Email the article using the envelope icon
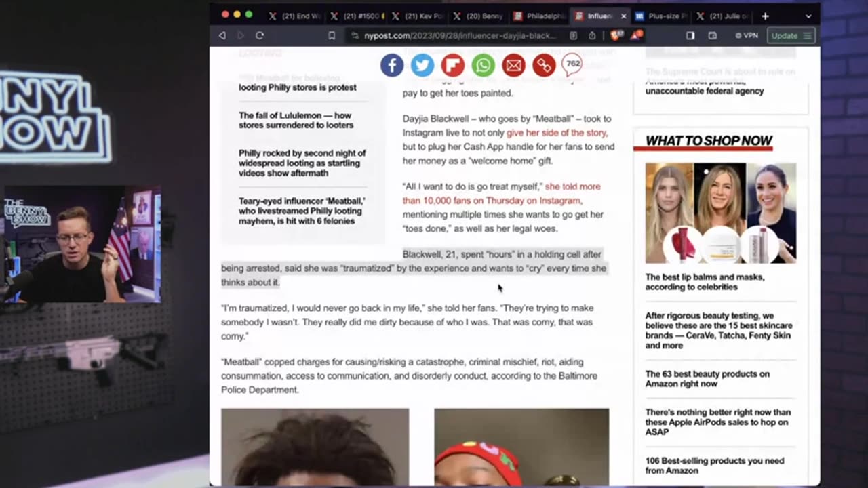Viewport: 868px width, 488px height. [513, 65]
